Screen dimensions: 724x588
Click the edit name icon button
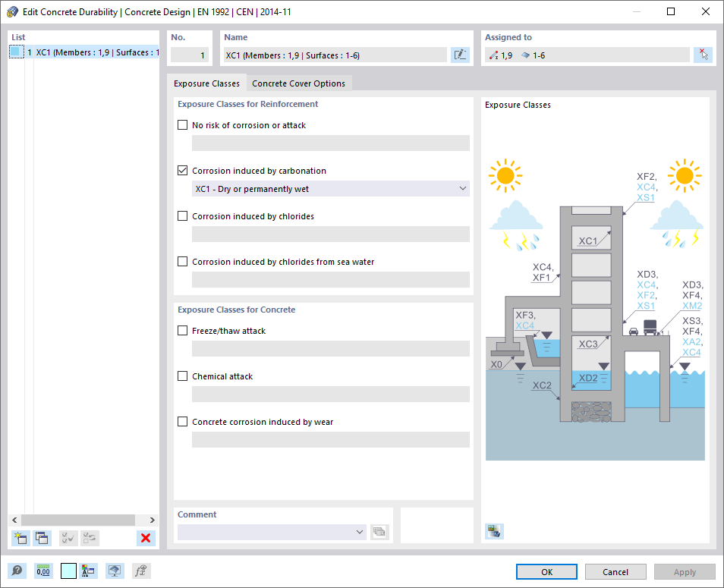pyautogui.click(x=461, y=55)
